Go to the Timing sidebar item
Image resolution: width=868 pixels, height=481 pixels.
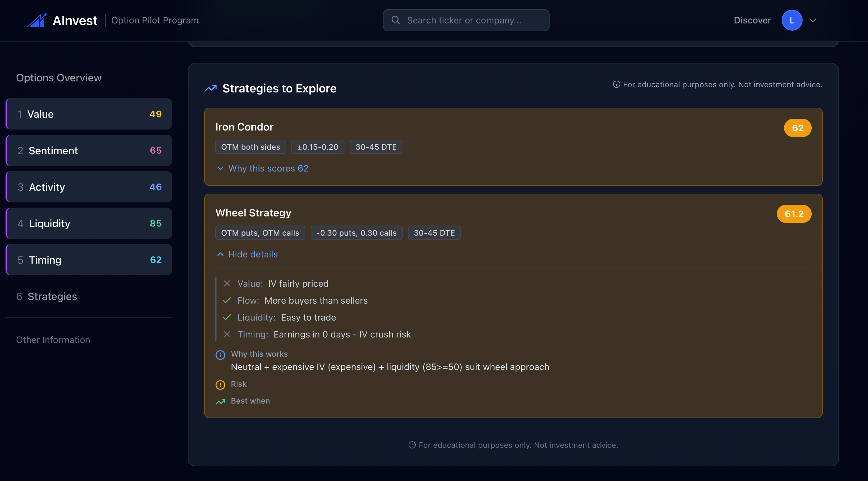tap(89, 260)
